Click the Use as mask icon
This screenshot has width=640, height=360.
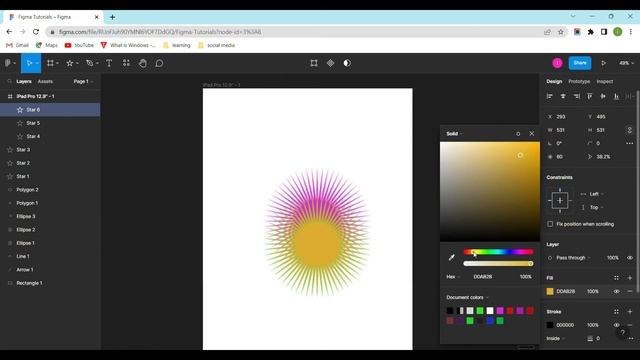(347, 63)
